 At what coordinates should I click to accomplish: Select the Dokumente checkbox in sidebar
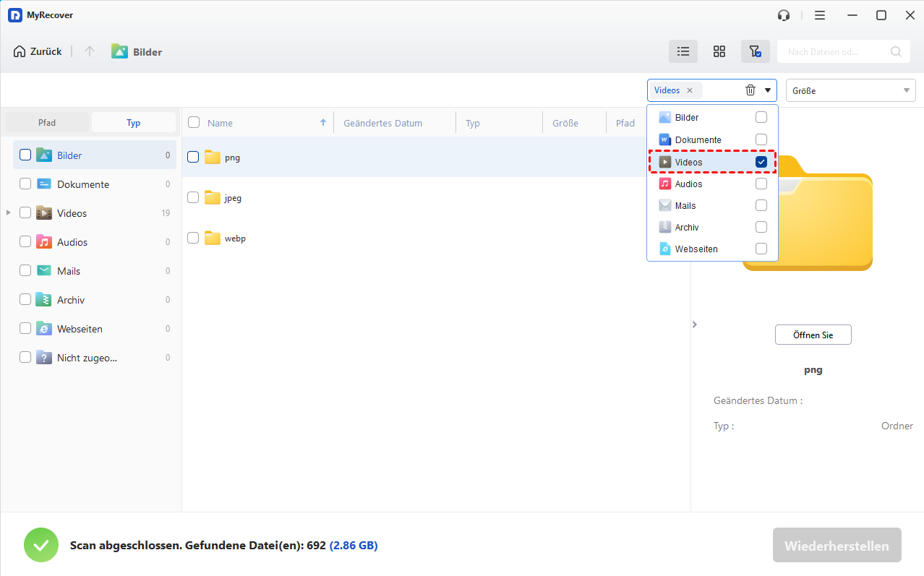coord(25,184)
